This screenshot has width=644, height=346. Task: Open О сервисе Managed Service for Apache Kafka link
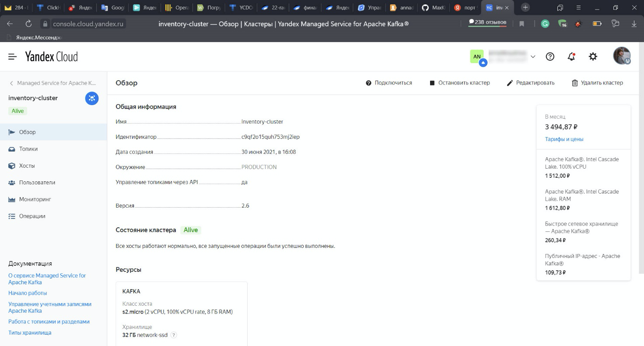pyautogui.click(x=47, y=279)
